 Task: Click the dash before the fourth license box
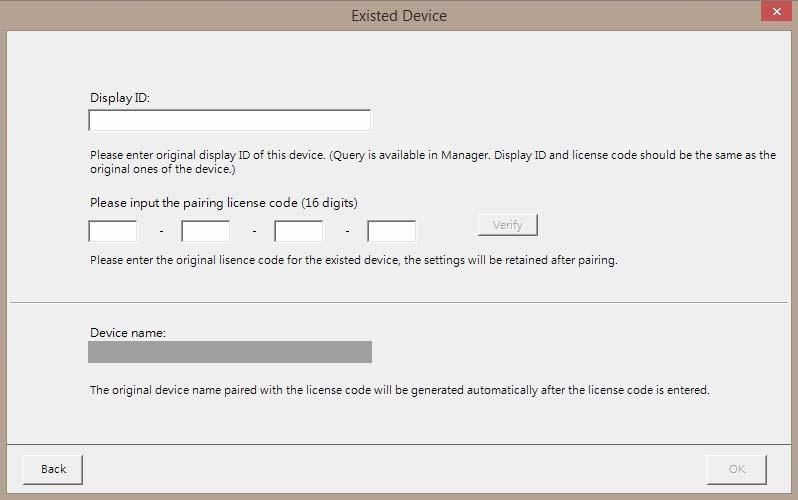pyautogui.click(x=347, y=232)
